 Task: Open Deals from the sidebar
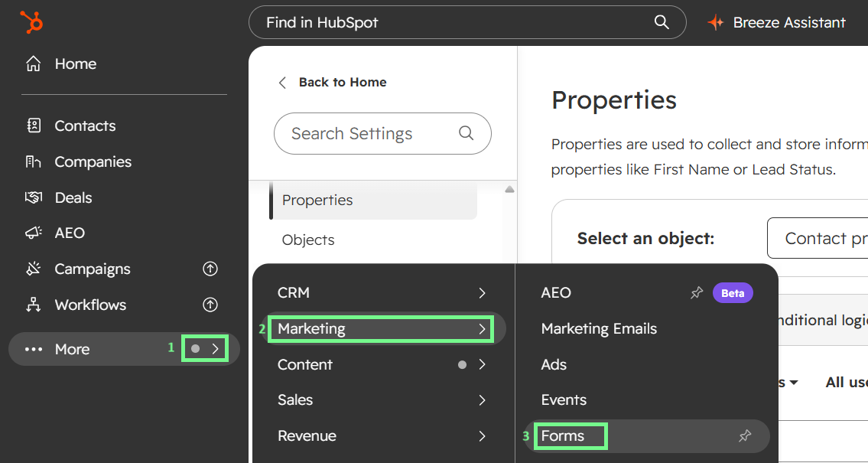point(73,197)
